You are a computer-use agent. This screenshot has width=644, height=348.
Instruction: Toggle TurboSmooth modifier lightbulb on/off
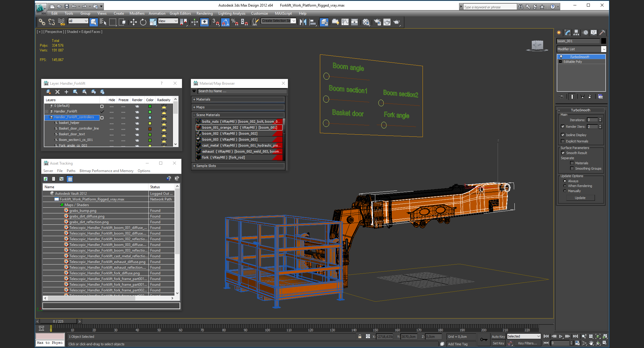(561, 57)
